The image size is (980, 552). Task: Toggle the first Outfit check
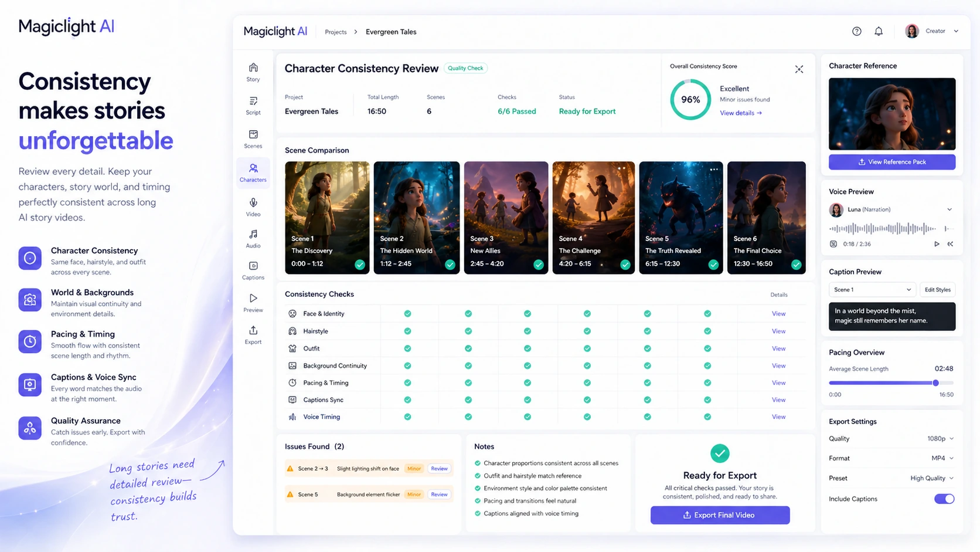point(407,348)
